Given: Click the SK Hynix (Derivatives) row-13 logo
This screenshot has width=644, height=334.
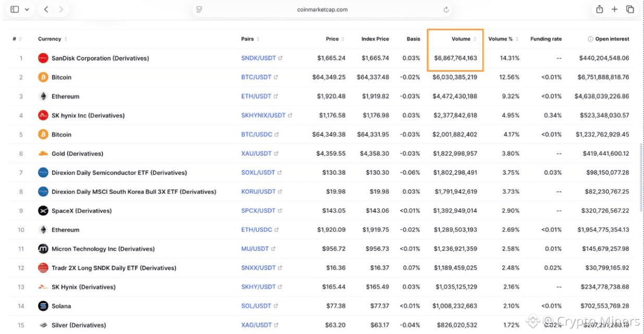Looking at the screenshot, I should pyautogui.click(x=43, y=287).
